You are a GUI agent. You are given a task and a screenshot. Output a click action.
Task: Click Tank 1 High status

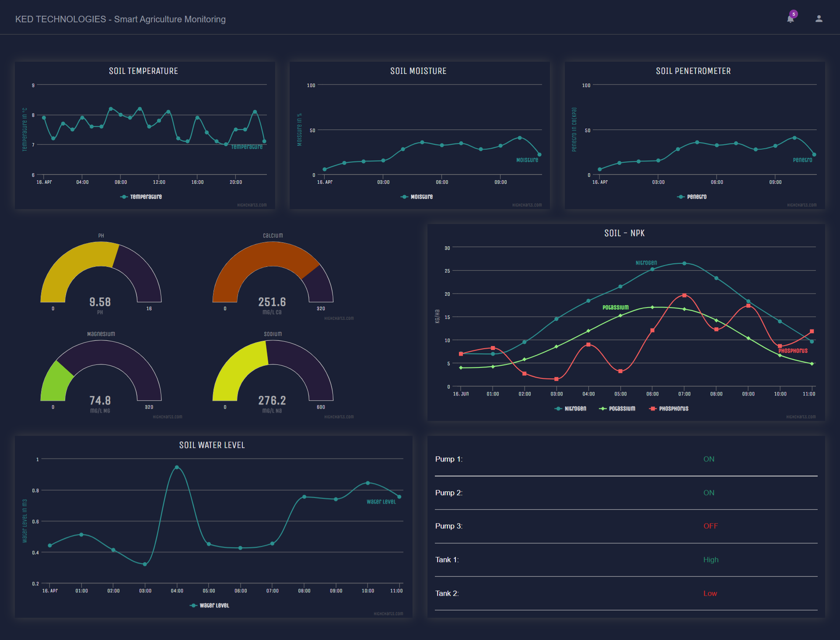click(x=711, y=560)
